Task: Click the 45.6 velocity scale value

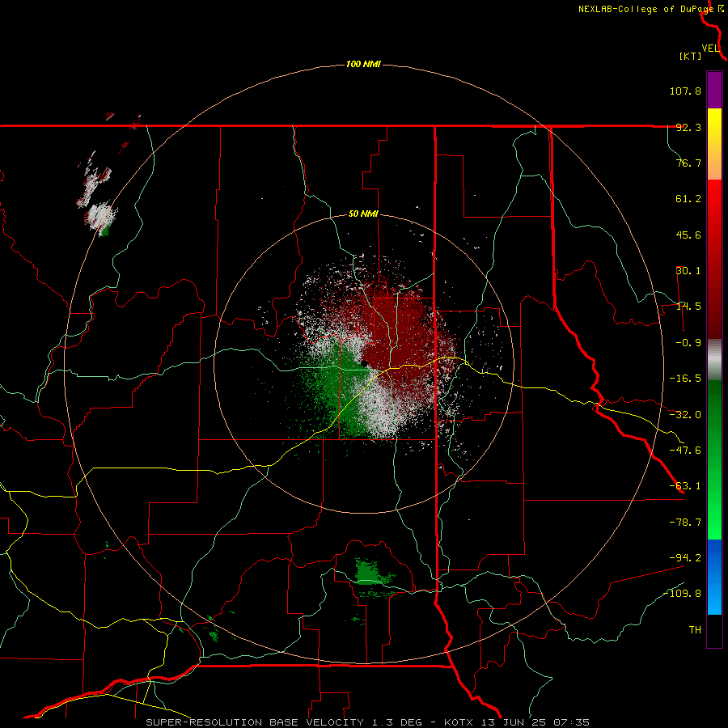Action: [x=688, y=235]
